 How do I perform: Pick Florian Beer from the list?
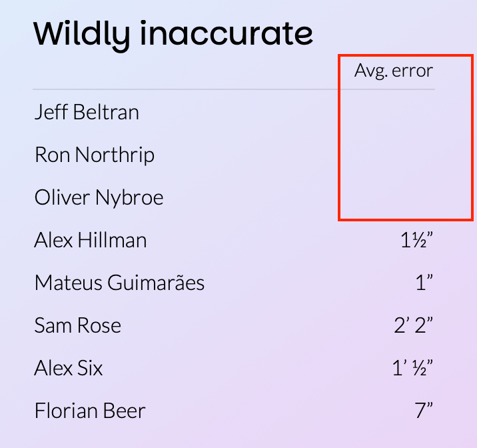point(90,411)
